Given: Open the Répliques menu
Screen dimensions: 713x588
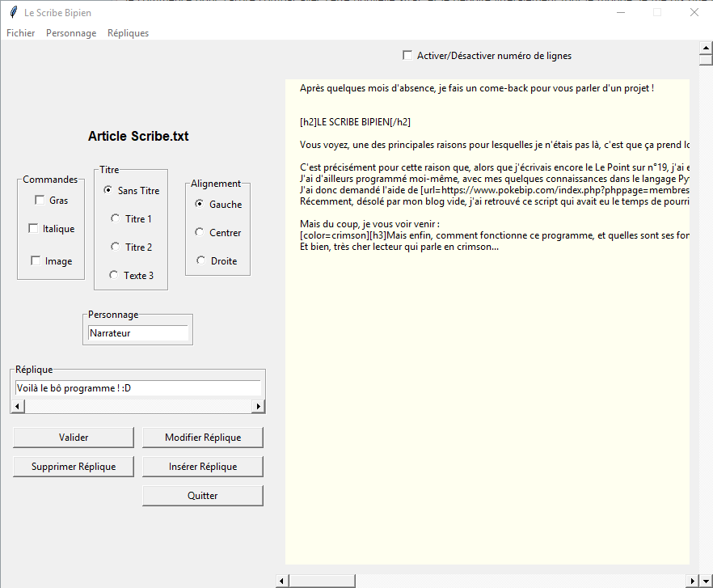Looking at the screenshot, I should [128, 33].
